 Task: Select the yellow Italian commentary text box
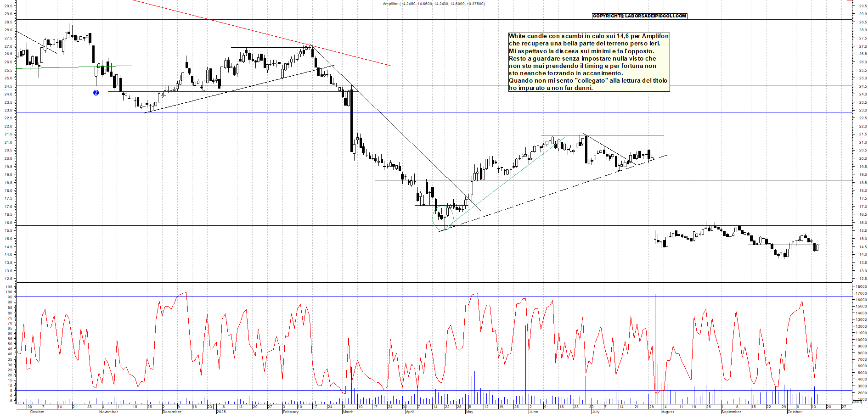(x=589, y=62)
